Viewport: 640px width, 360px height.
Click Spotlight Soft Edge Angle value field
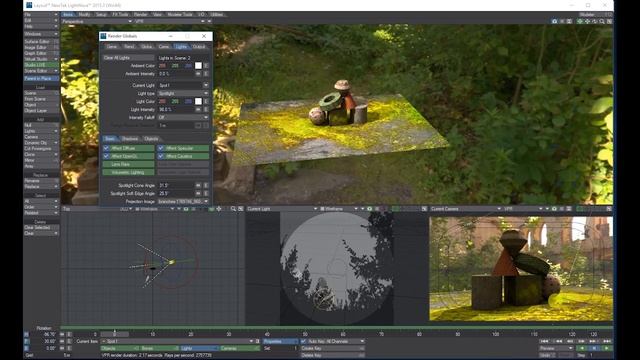[x=176, y=193]
